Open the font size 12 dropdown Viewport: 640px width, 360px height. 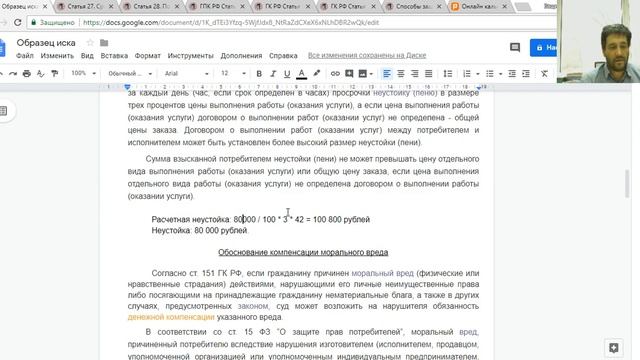coord(233,73)
